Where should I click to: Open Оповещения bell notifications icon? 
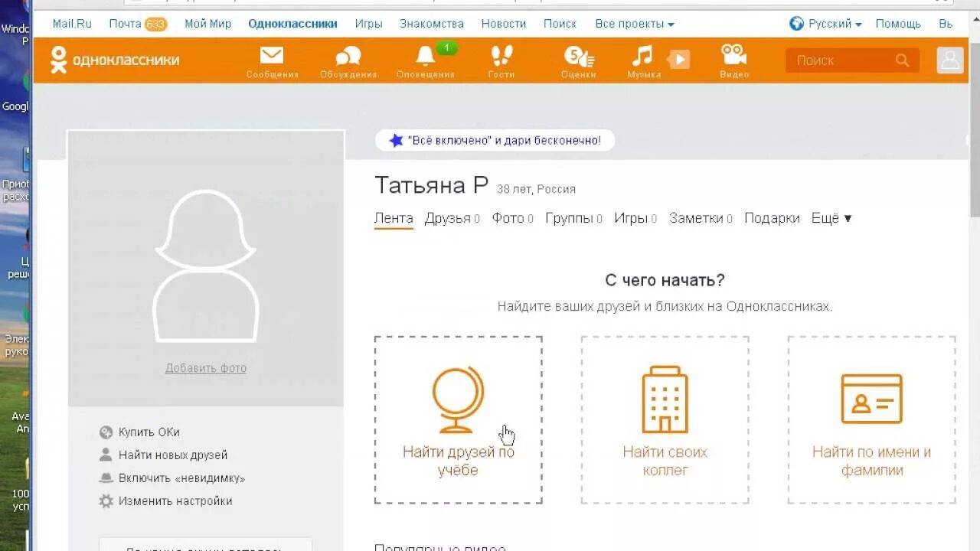(x=425, y=56)
